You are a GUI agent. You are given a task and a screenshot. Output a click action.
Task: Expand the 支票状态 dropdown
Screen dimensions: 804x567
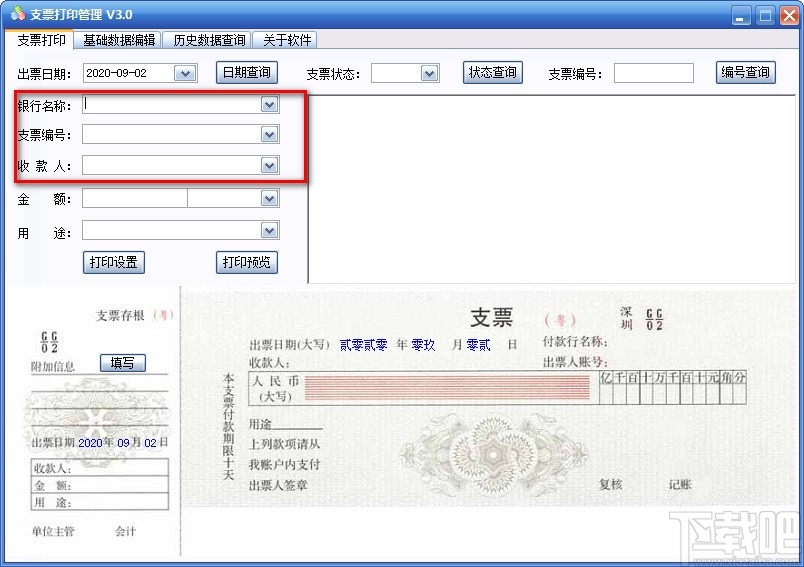pos(430,74)
